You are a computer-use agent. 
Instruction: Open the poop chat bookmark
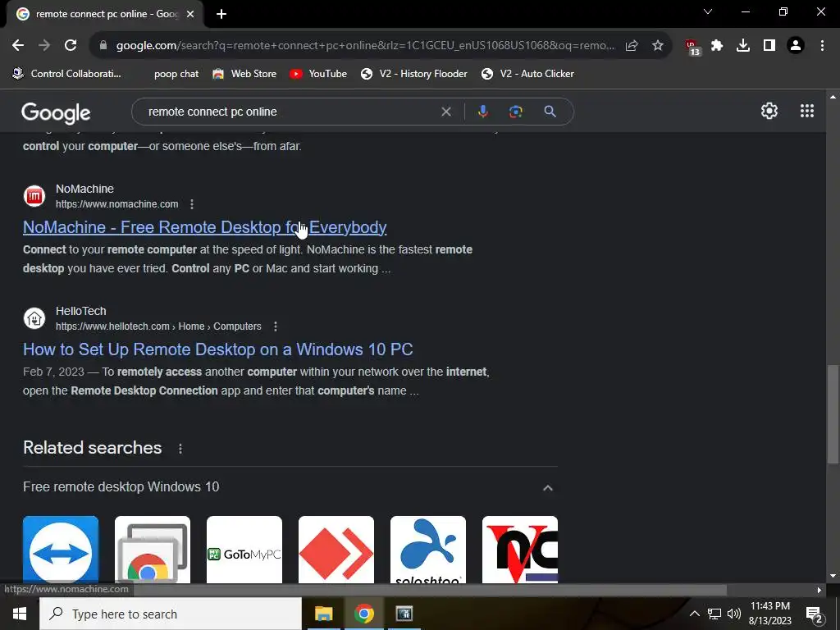pos(176,74)
